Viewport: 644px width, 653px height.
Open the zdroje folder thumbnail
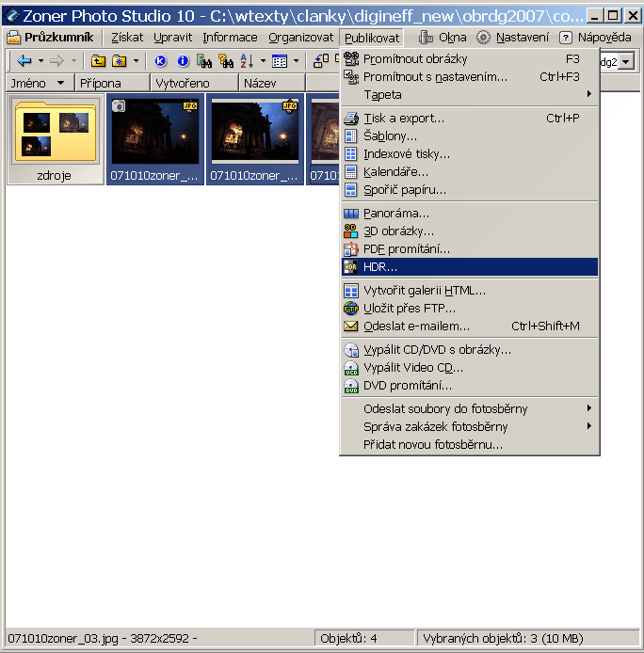click(x=55, y=139)
